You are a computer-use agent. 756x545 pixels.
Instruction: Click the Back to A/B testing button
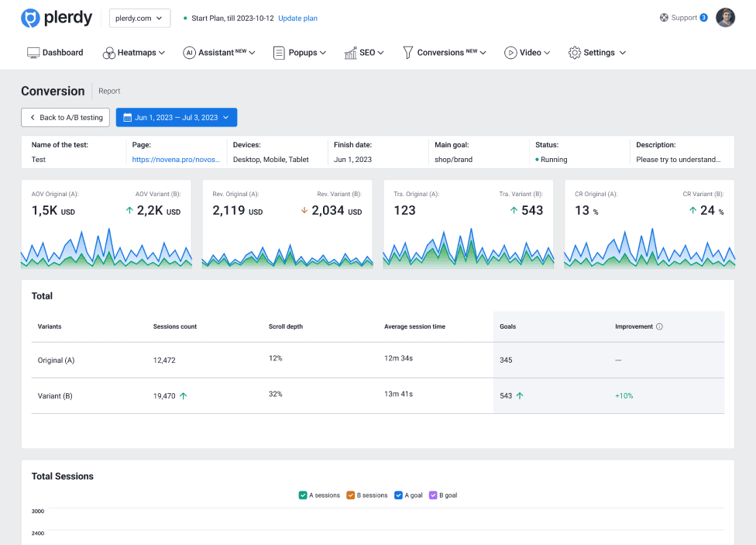(65, 117)
